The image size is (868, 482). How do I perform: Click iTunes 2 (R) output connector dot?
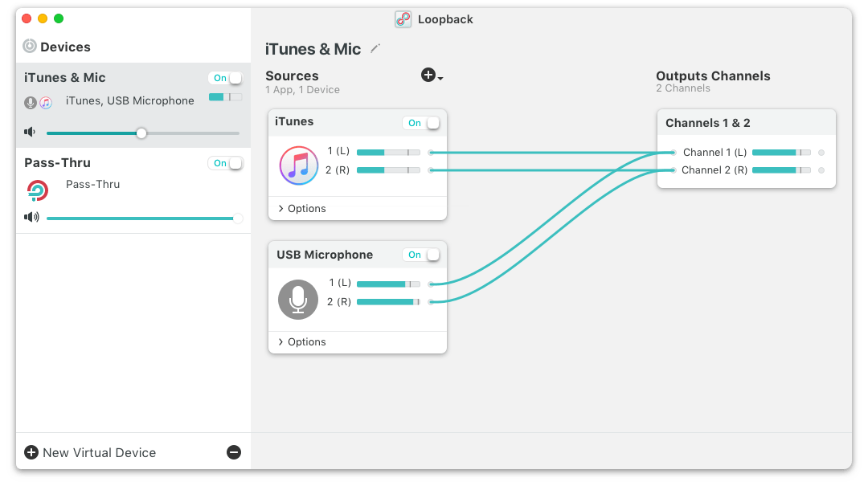[x=431, y=170]
